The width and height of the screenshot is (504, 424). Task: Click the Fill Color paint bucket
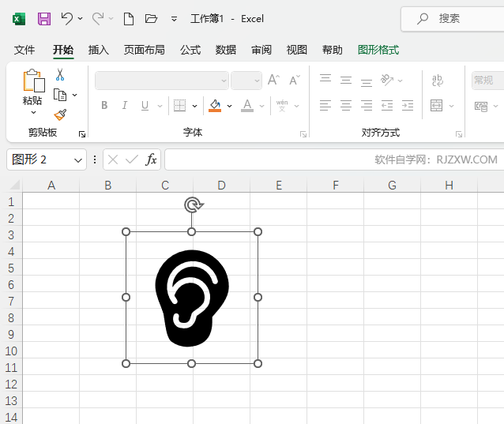(x=215, y=105)
